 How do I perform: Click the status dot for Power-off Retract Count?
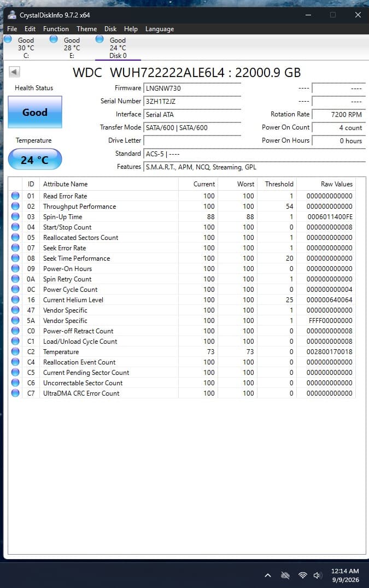click(15, 331)
